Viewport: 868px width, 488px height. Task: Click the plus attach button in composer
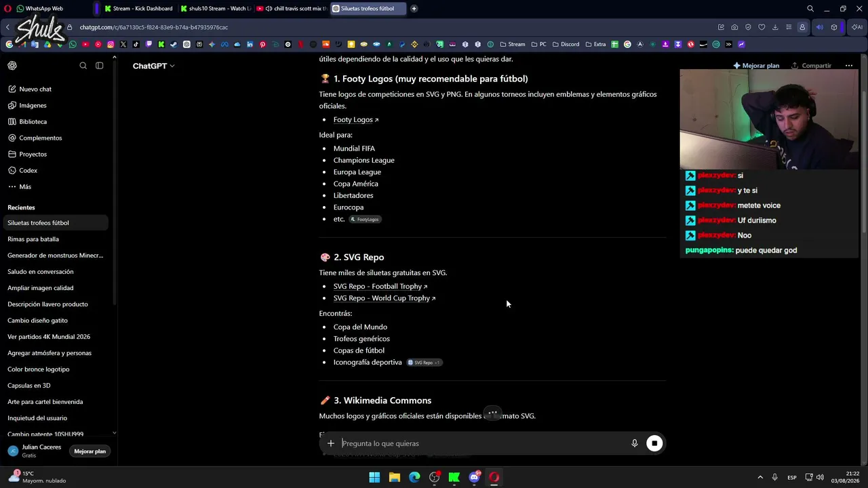click(x=331, y=443)
